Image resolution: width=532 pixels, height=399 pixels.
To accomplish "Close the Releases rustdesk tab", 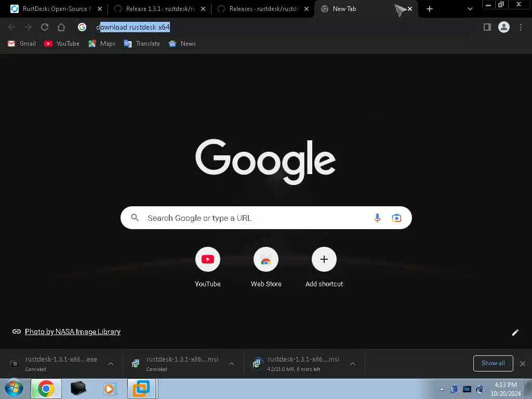I will tap(307, 9).
